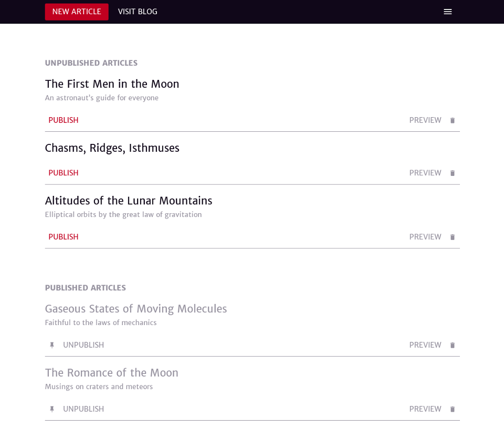Publish Chasms, Ridges, Isthmuses
Image resolution: width=504 pixels, height=428 pixels.
tap(64, 173)
